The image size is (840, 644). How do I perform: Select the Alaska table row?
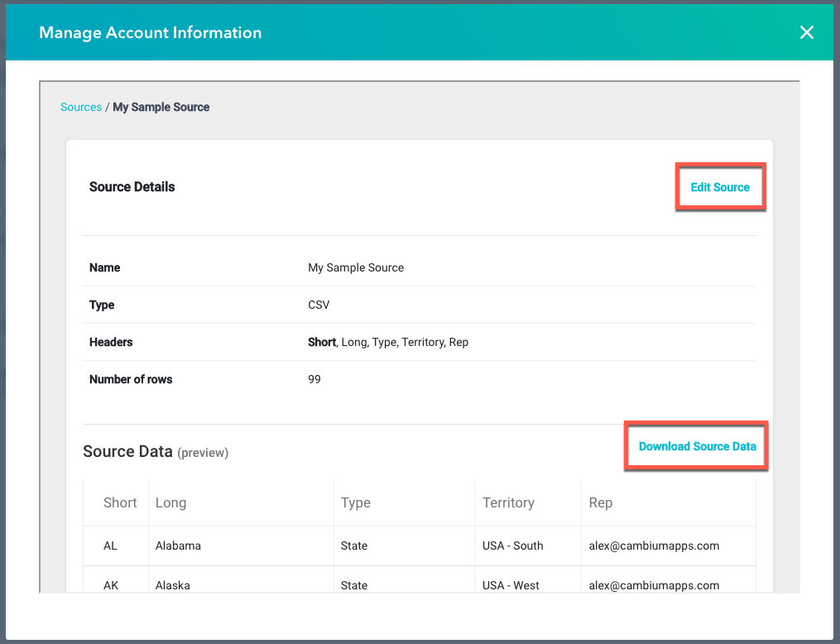pos(331,585)
